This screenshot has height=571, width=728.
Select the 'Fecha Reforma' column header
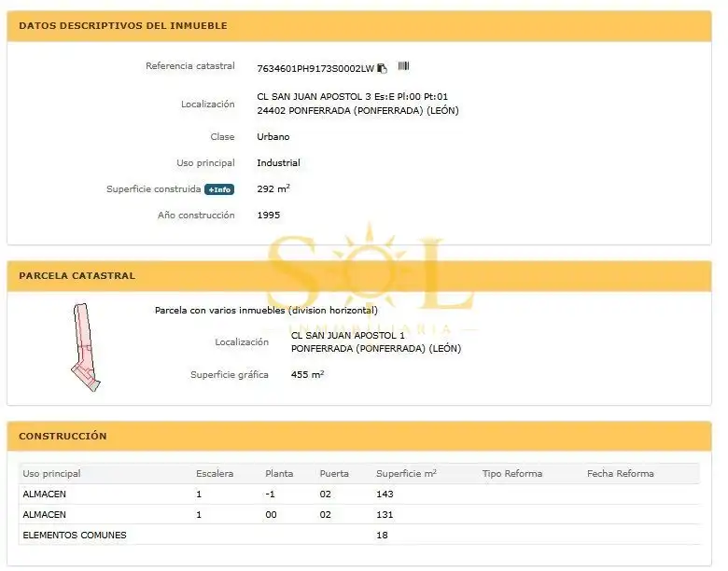coord(621,474)
